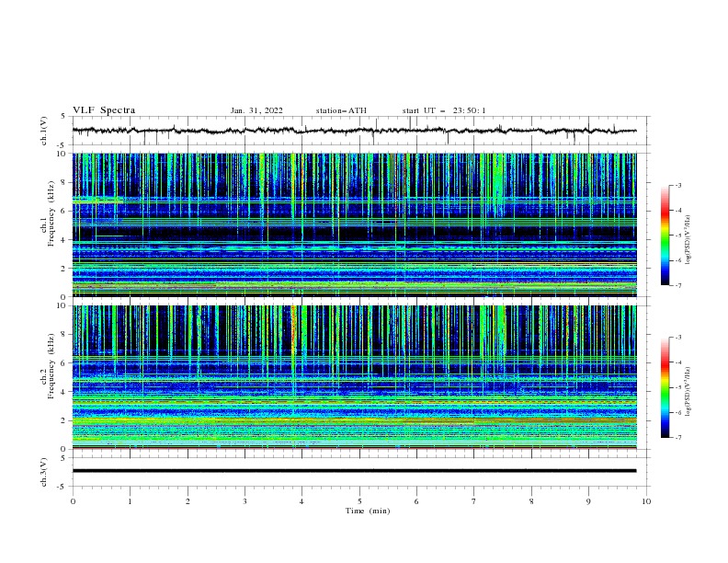Image resolution: width=728 pixels, height=563 pixels.
Task: Click the 'start UT = 23:50:1' label
Action: point(443,110)
